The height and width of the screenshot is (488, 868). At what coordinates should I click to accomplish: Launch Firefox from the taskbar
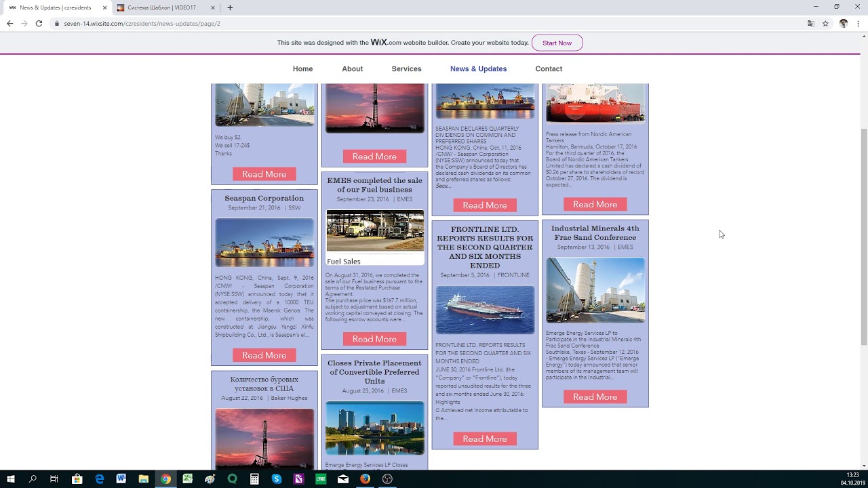coord(365,479)
